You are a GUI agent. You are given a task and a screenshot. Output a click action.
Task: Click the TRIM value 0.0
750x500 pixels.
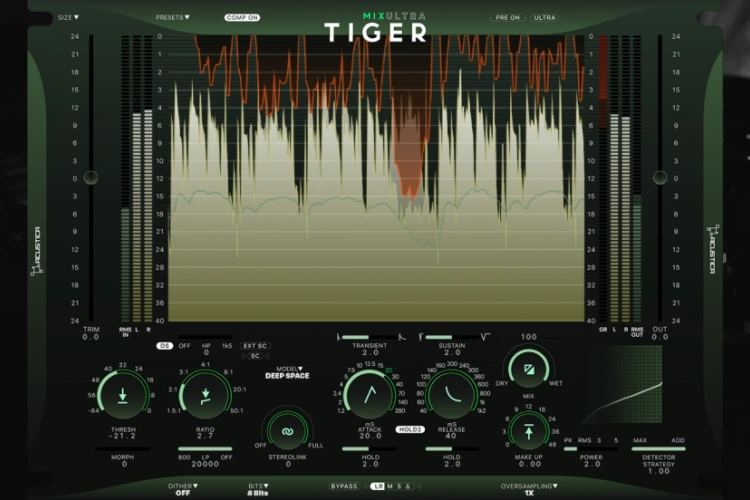[x=90, y=337]
